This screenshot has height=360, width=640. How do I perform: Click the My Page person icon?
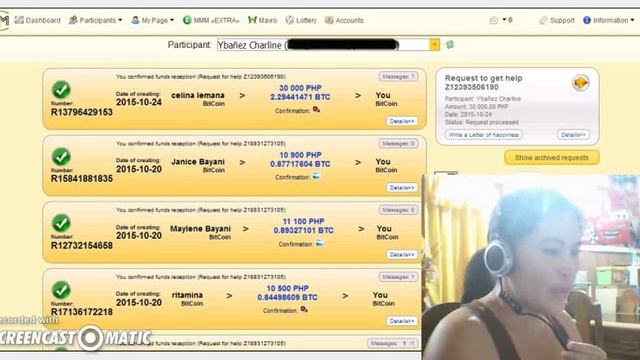136,20
